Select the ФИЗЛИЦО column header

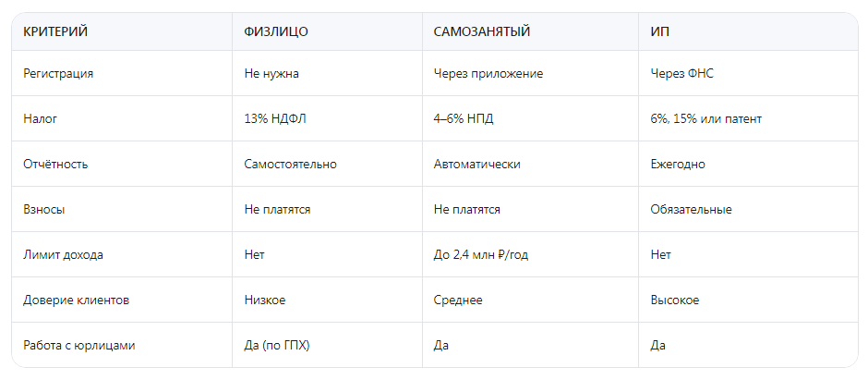click(276, 31)
